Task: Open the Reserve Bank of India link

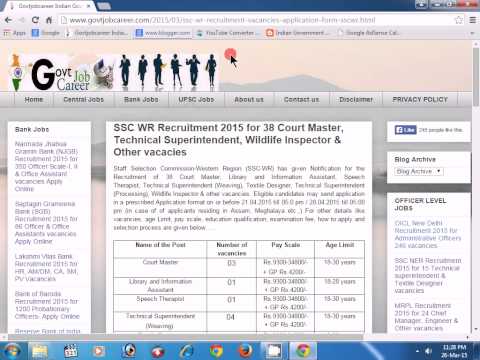Action: click(47, 331)
